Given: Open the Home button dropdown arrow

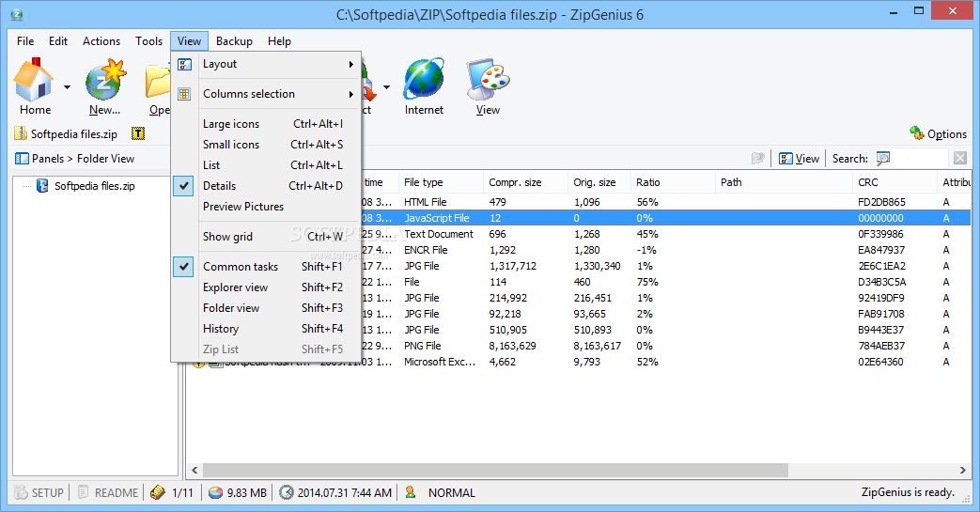Looking at the screenshot, I should 67,87.
